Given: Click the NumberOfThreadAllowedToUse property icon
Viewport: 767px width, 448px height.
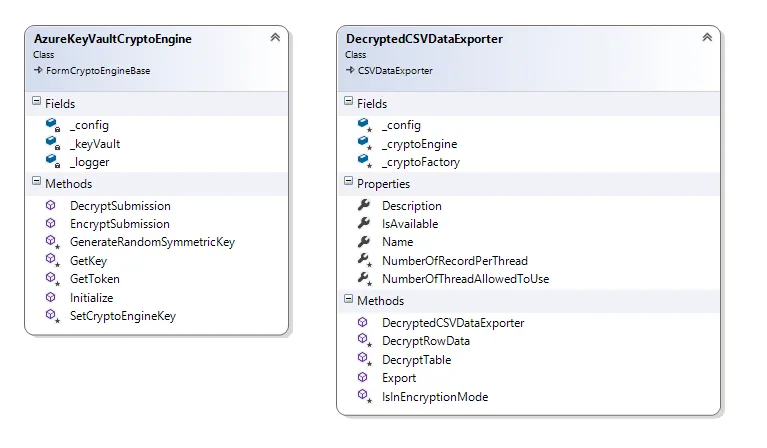Looking at the screenshot, I should (x=364, y=278).
